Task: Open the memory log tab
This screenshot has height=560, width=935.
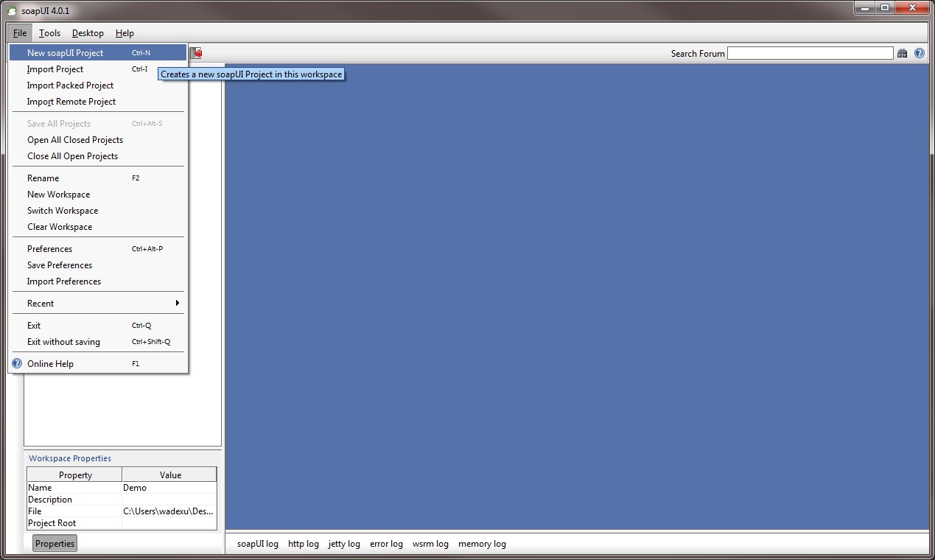Action: tap(482, 544)
